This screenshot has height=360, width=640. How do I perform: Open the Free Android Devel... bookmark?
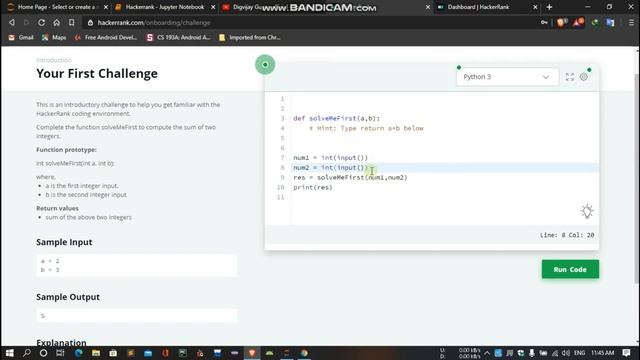(x=106, y=38)
